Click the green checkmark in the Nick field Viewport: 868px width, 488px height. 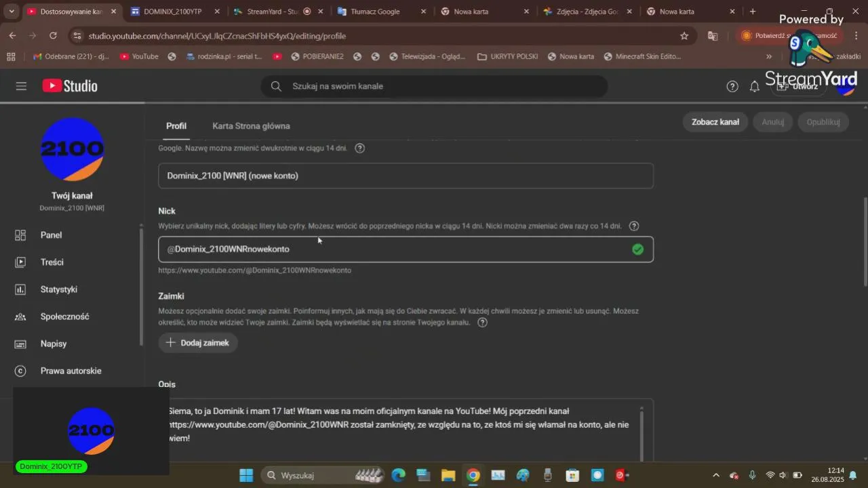637,249
